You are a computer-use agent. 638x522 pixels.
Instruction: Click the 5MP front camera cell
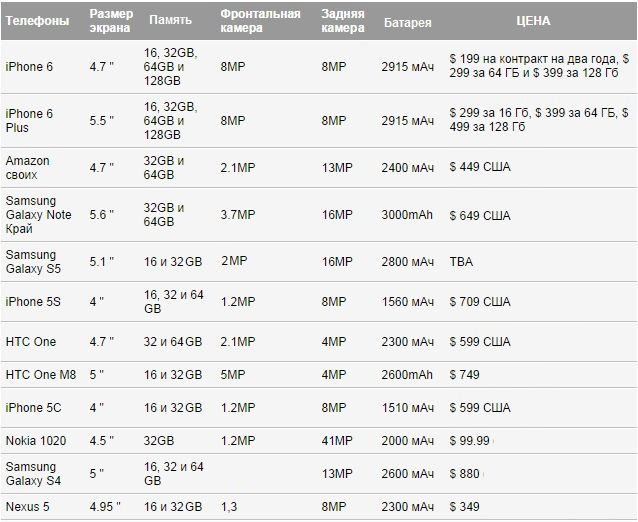233,374
